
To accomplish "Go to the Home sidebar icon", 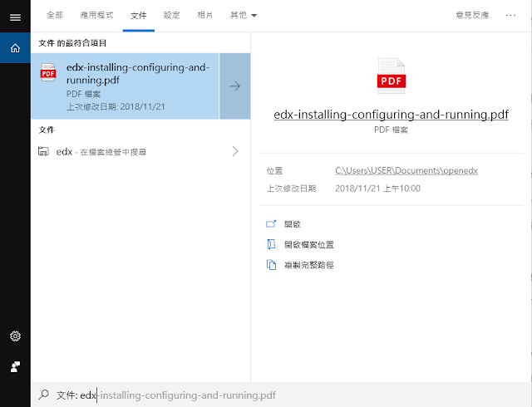I will (15, 48).
